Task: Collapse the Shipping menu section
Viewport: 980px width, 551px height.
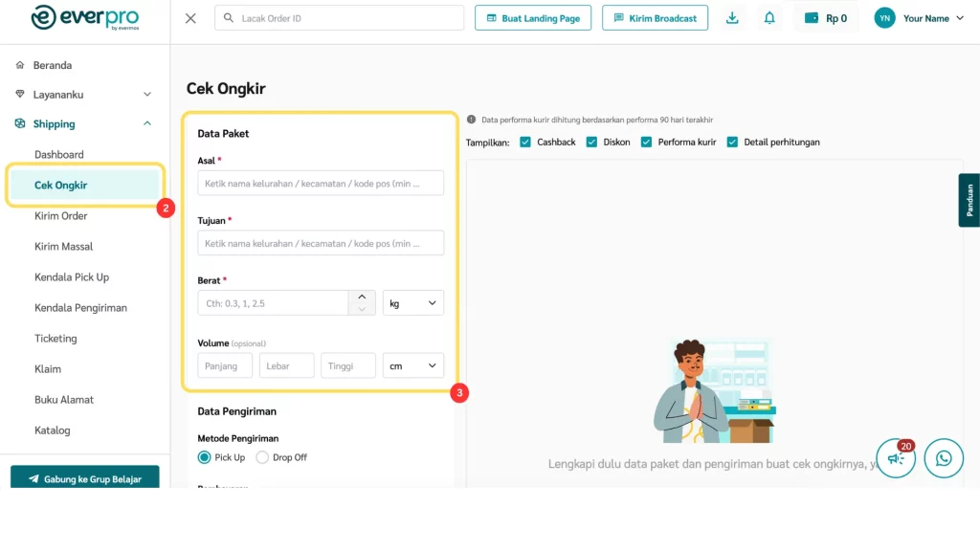Action: (x=147, y=123)
